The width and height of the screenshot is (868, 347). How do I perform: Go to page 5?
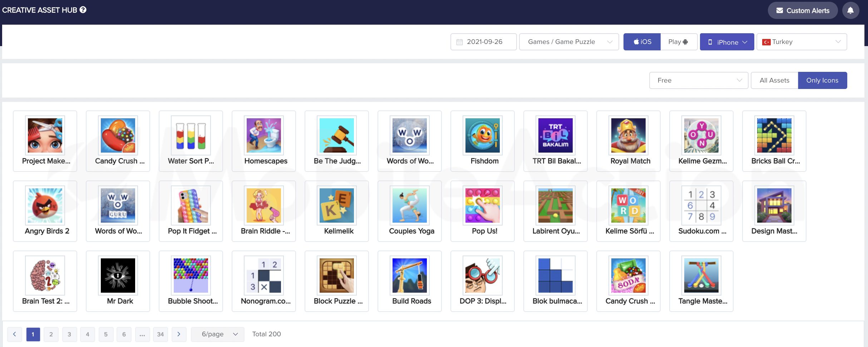click(106, 334)
